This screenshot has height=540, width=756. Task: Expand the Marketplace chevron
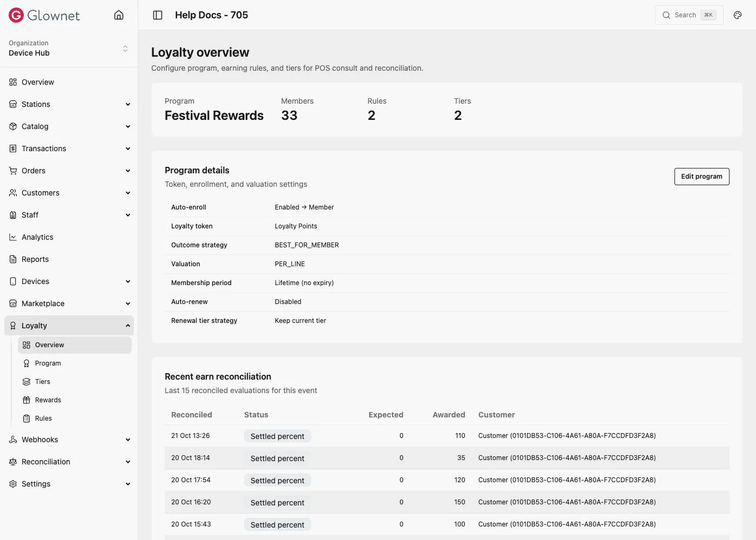point(128,303)
